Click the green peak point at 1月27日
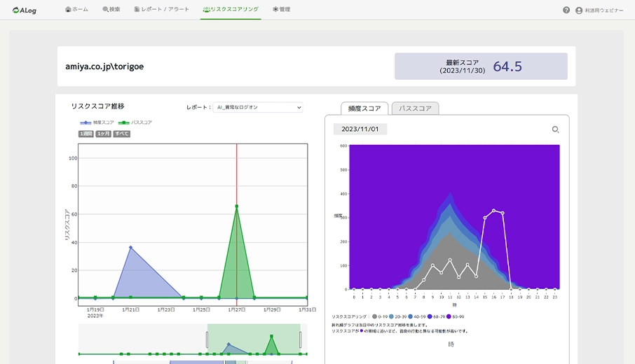The width and height of the screenshot is (635, 364). click(236, 206)
